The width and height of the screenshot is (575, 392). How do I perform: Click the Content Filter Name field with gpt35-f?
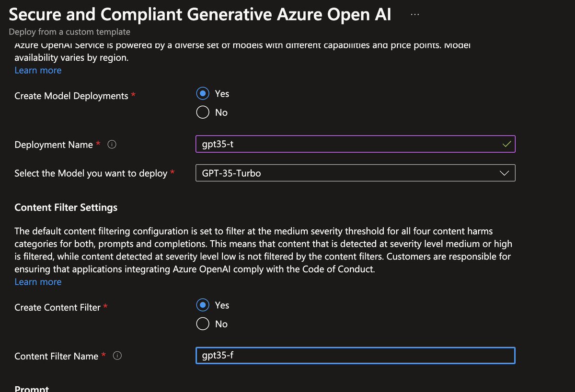(x=355, y=356)
